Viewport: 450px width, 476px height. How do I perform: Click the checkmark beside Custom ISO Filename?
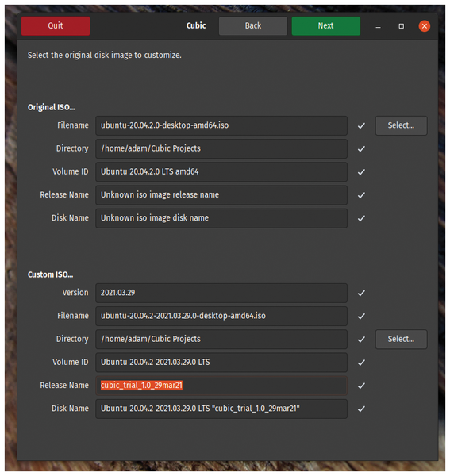[x=361, y=316]
